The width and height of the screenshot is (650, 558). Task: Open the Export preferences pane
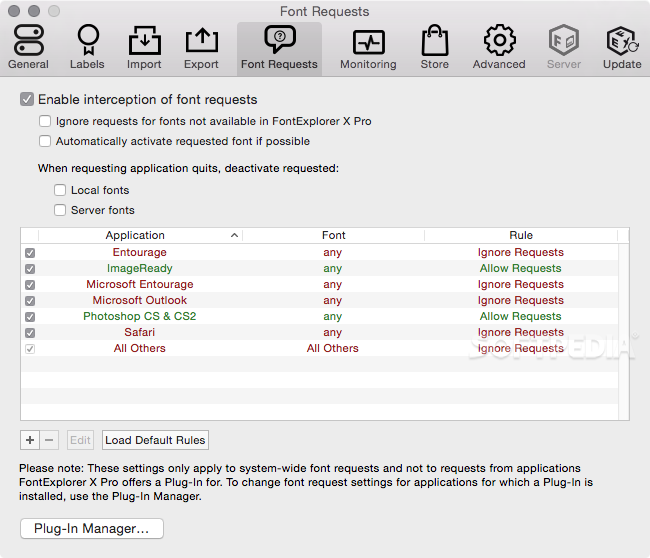coord(201,47)
